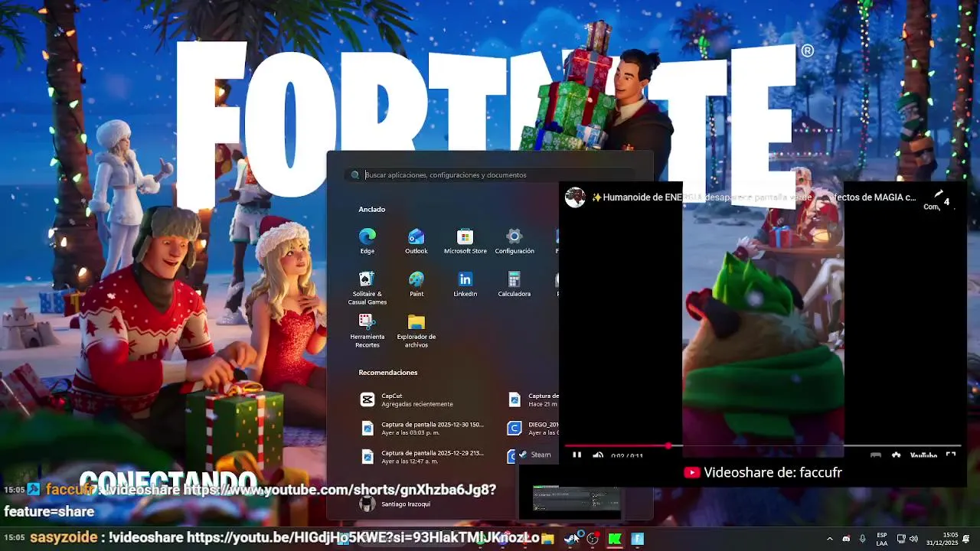Open video player settings gear

coord(896,456)
